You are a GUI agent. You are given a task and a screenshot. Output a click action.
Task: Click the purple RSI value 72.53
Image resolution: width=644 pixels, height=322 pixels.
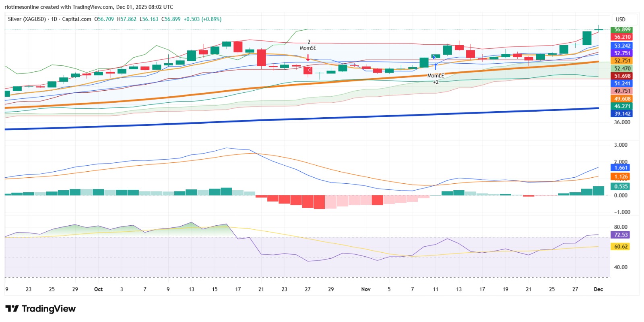tap(621, 235)
